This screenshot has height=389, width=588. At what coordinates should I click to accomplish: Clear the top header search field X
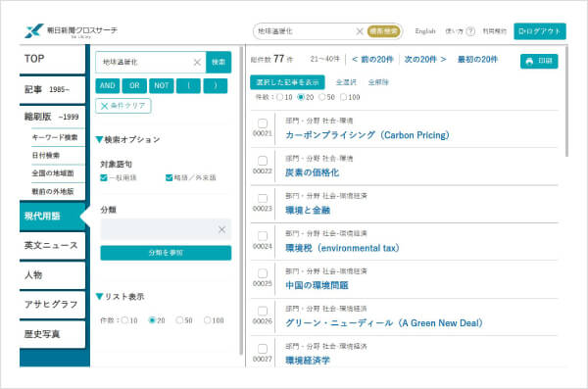point(360,31)
